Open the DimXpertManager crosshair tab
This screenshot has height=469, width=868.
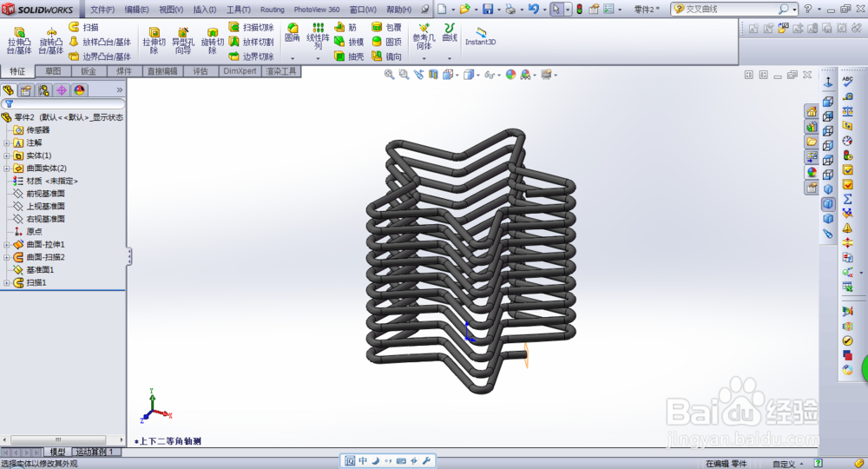(x=62, y=90)
